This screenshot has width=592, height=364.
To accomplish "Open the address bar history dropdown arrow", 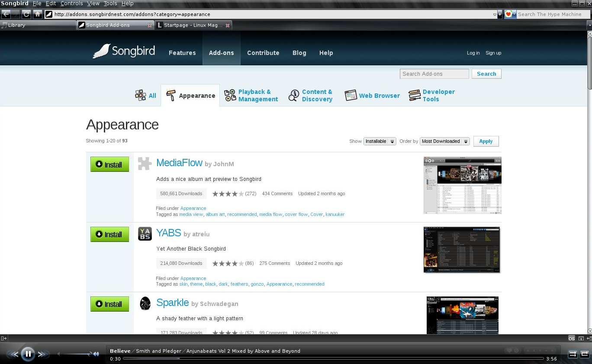I will tap(495, 14).
